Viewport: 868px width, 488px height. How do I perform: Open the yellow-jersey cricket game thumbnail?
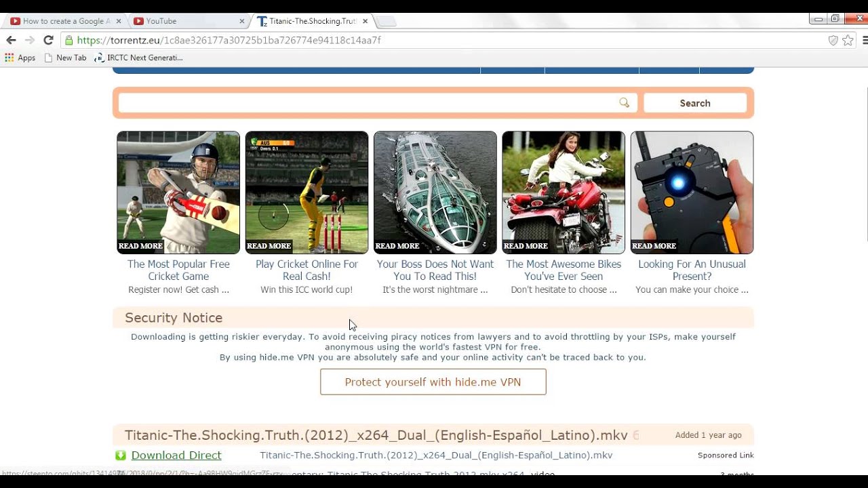(307, 192)
